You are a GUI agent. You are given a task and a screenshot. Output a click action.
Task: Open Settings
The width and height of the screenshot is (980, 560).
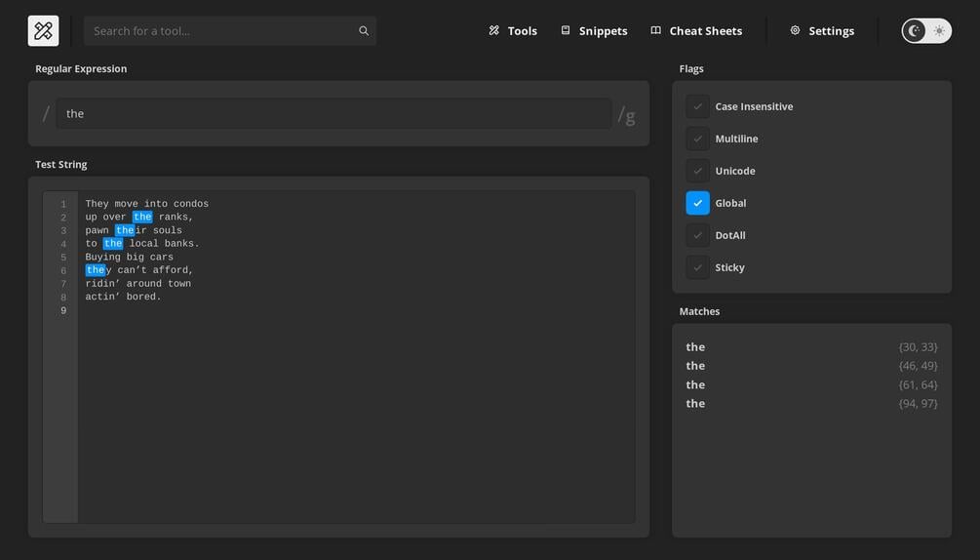(822, 30)
